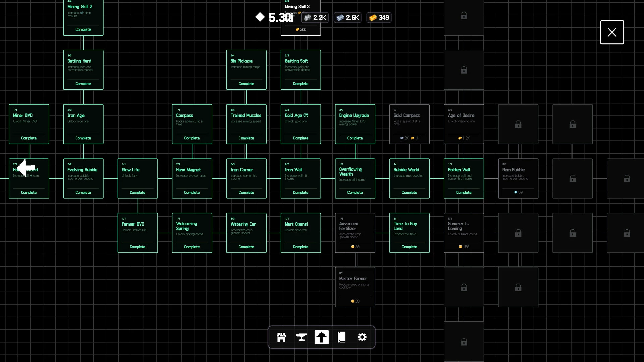Select the Iron Age card

click(83, 124)
